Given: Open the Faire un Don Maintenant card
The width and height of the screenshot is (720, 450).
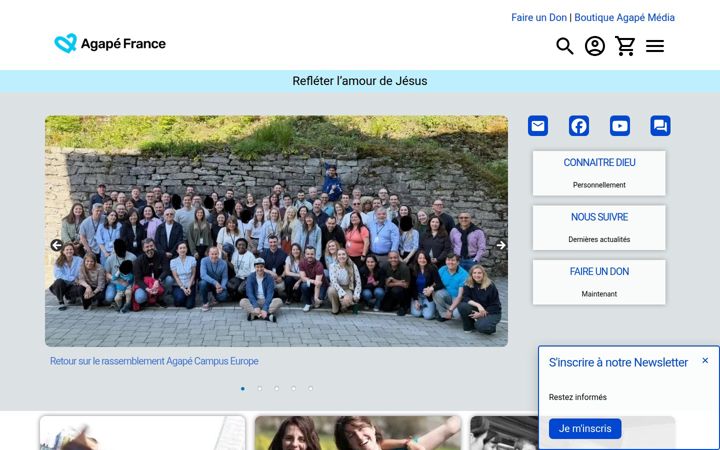Looking at the screenshot, I should point(599,282).
